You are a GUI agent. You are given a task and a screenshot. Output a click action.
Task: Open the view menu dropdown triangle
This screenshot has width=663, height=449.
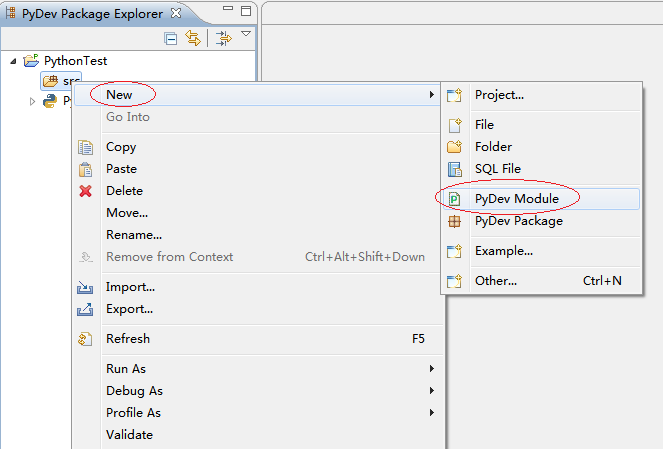pos(245,35)
